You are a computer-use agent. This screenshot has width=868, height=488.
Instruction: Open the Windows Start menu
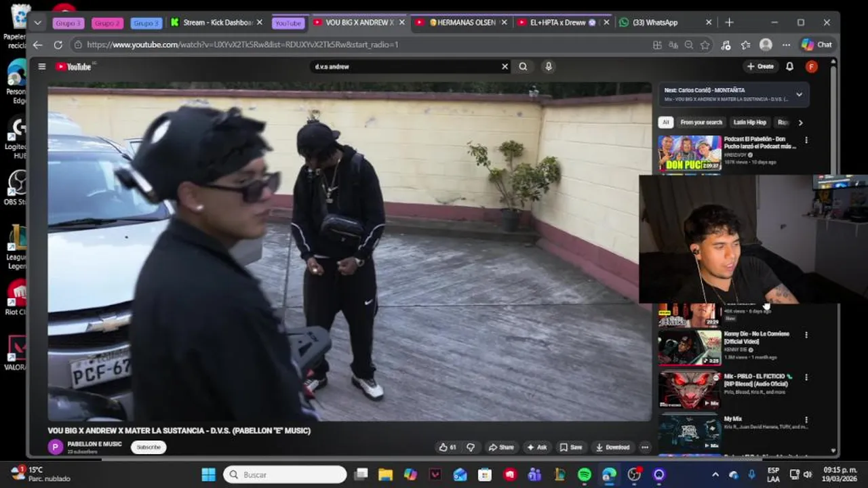coord(208,474)
